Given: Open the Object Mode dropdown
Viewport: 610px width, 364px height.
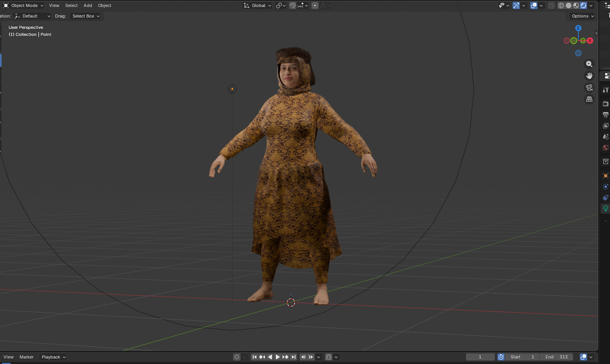Looking at the screenshot, I should pos(23,5).
